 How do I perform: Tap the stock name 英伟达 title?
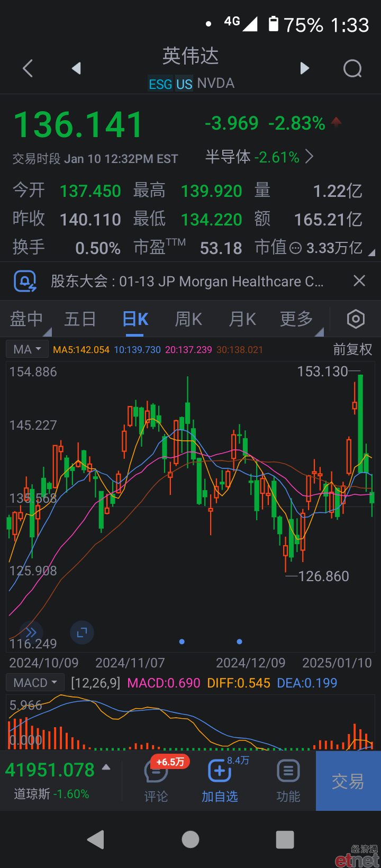(190, 56)
